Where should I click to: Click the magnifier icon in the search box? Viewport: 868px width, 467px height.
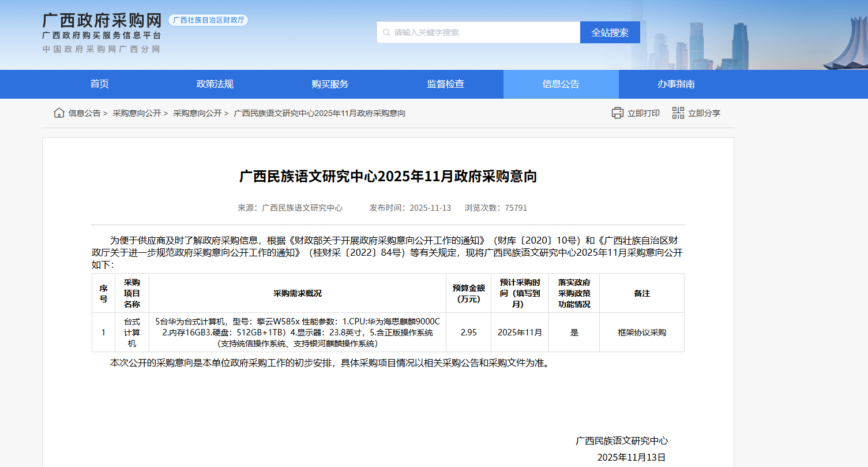pyautogui.click(x=386, y=32)
